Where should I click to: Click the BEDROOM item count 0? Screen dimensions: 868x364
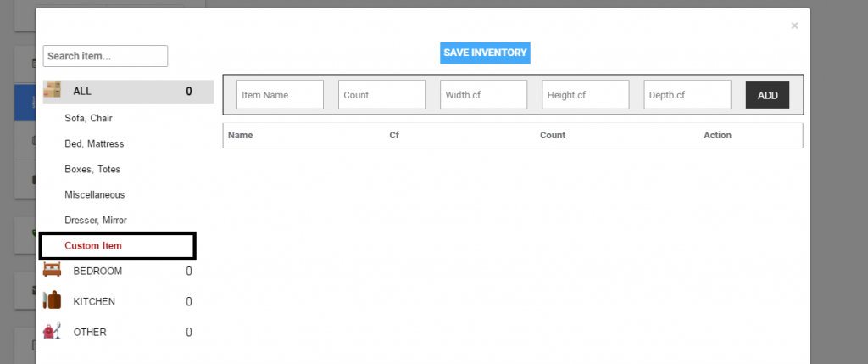pos(189,271)
